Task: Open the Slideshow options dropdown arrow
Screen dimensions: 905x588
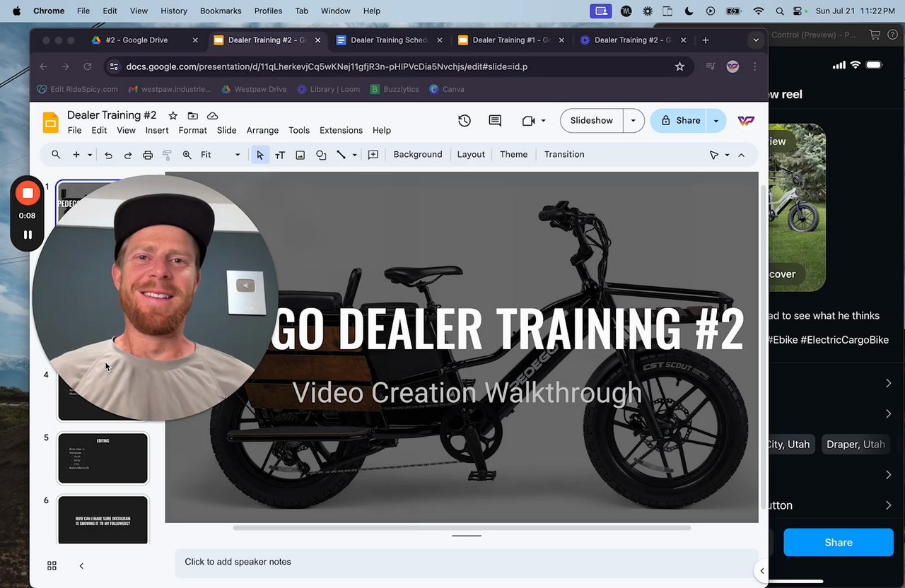Action: (633, 121)
